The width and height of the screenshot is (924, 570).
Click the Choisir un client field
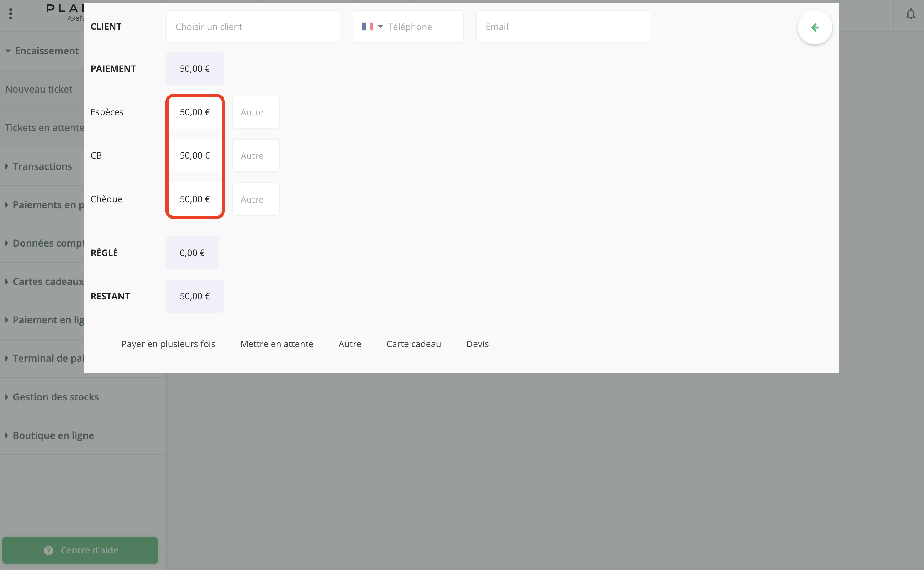[253, 27]
